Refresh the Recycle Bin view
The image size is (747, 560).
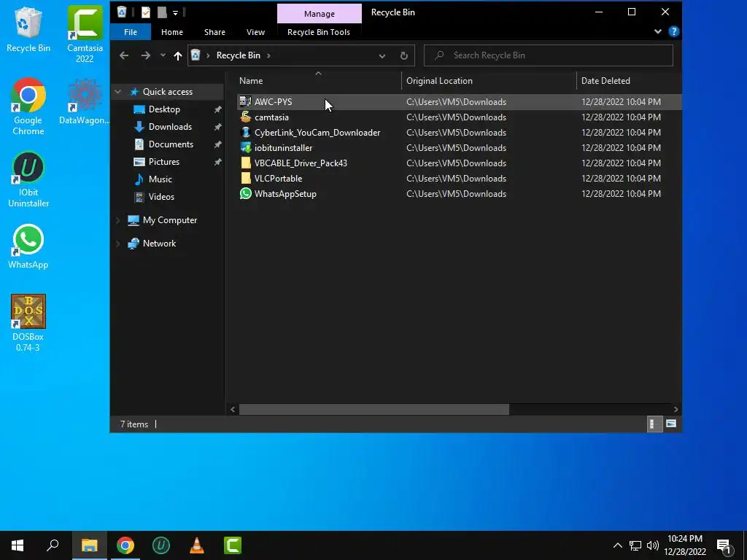[403, 55]
